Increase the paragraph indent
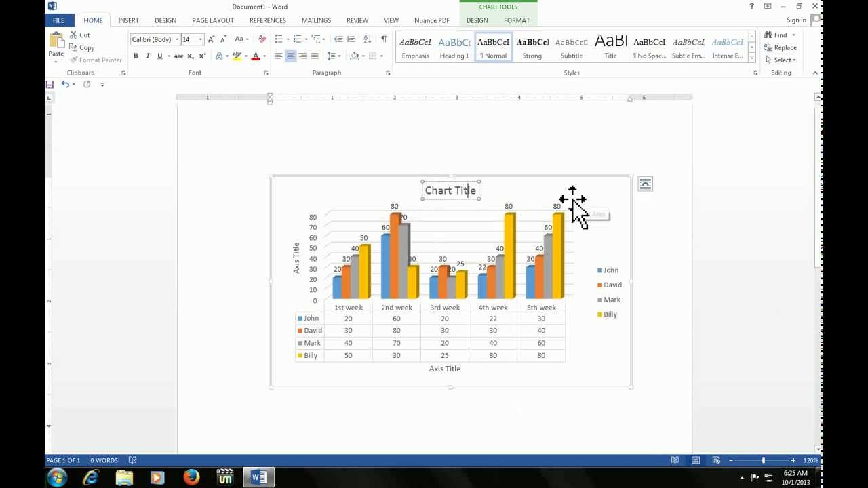 [351, 39]
